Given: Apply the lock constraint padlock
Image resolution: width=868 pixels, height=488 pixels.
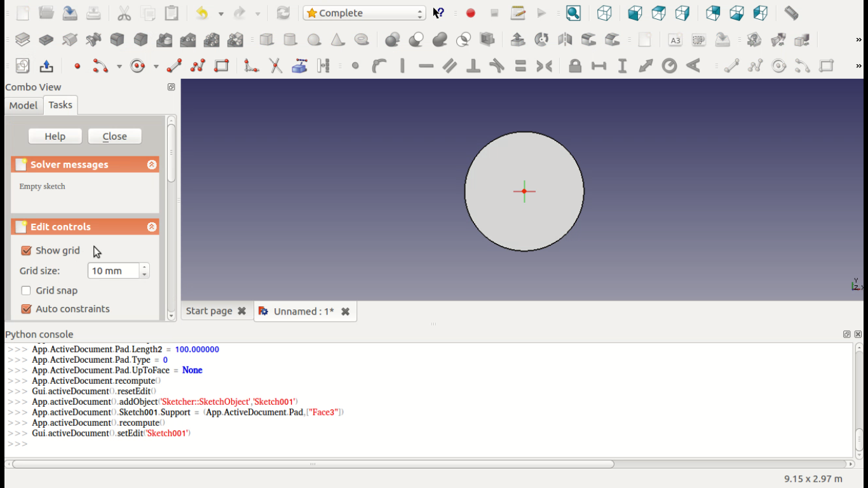Looking at the screenshot, I should pyautogui.click(x=575, y=66).
